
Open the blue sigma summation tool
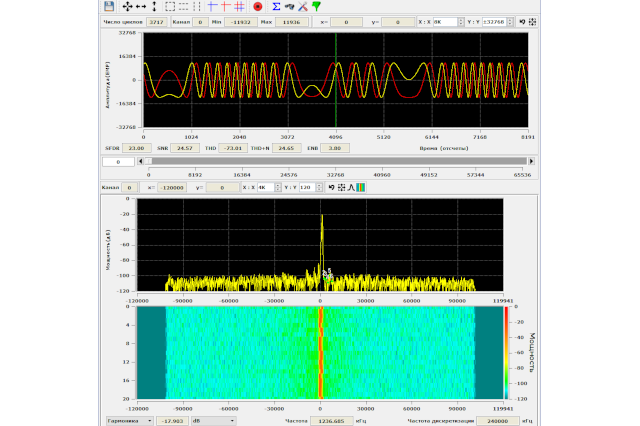276,6
